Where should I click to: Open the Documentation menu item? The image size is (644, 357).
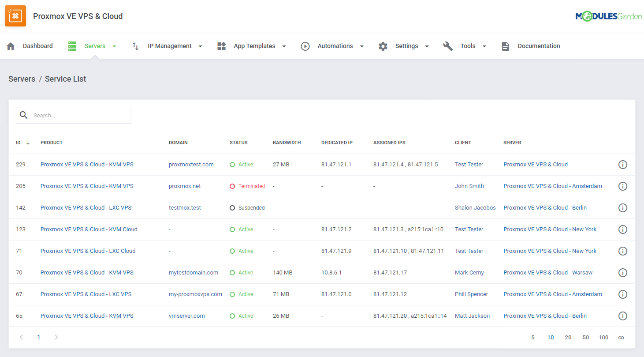tap(539, 46)
